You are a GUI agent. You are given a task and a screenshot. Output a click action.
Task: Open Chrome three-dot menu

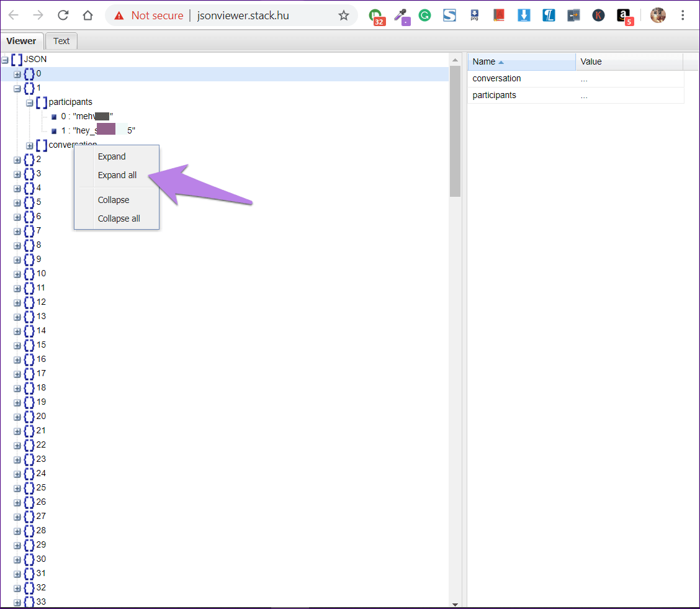(x=683, y=16)
